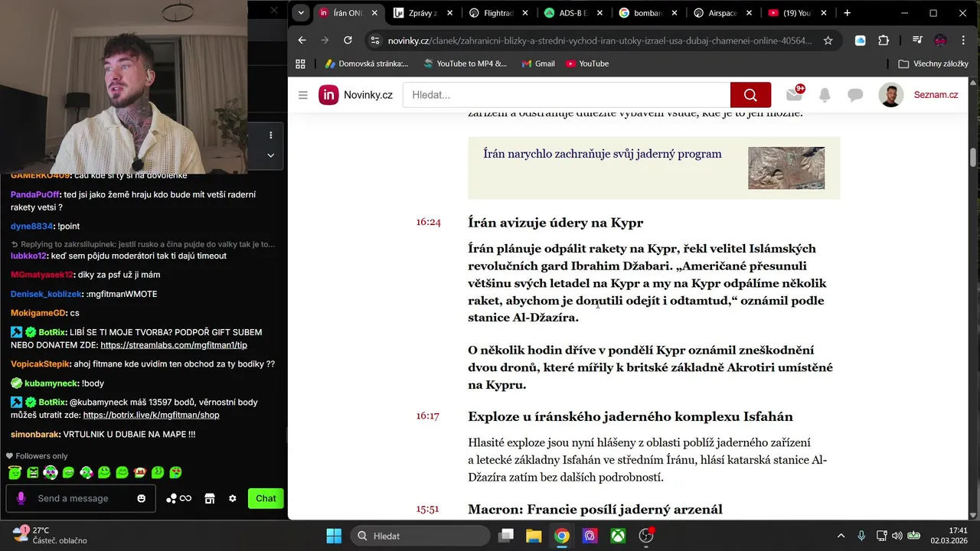The width and height of the screenshot is (980, 551).
Task: Open Xbox app on taskbar
Action: tap(618, 536)
